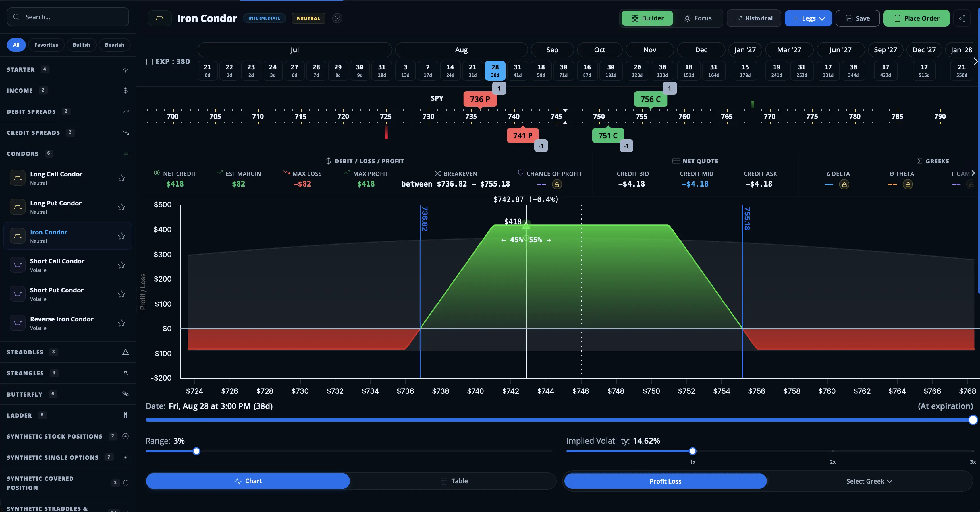The width and height of the screenshot is (980, 512).
Task: Open the Long Put Condor strategy
Action: [x=68, y=207]
